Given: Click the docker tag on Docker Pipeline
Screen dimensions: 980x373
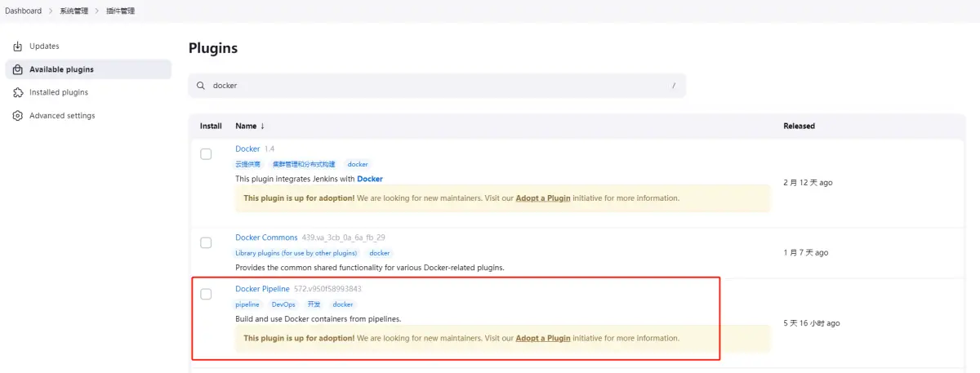Looking at the screenshot, I should click(343, 304).
